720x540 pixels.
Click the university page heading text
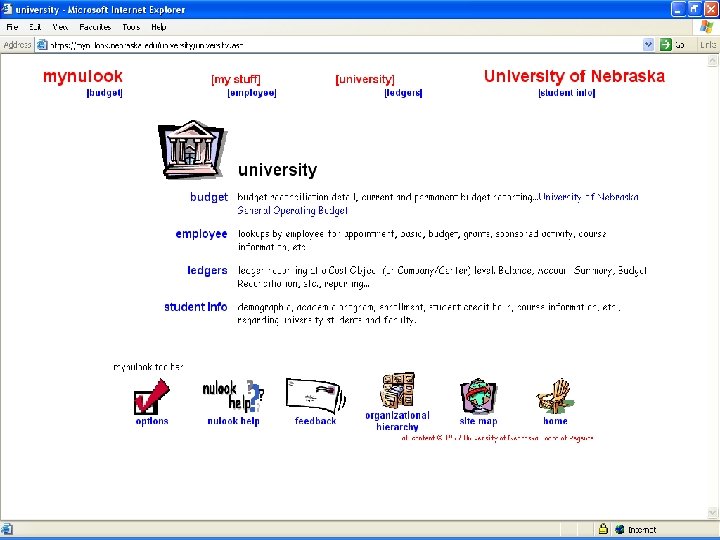click(x=277, y=170)
